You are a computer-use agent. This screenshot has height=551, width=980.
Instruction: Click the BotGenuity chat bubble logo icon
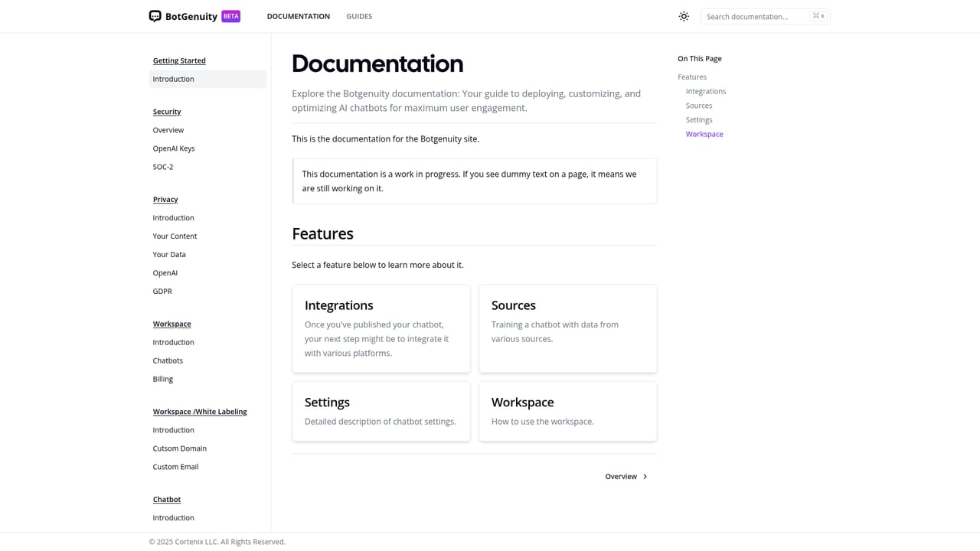click(155, 16)
